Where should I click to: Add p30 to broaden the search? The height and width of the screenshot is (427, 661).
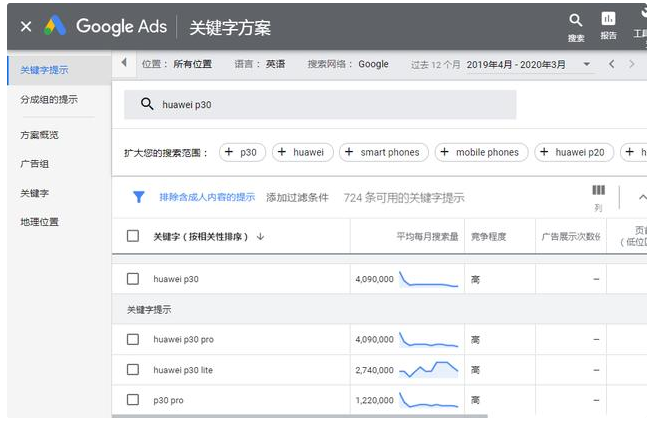[242, 152]
